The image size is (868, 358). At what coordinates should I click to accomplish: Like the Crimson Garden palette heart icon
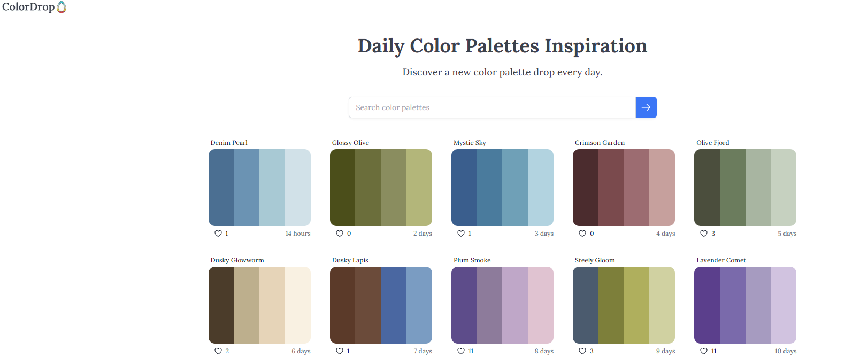point(582,234)
